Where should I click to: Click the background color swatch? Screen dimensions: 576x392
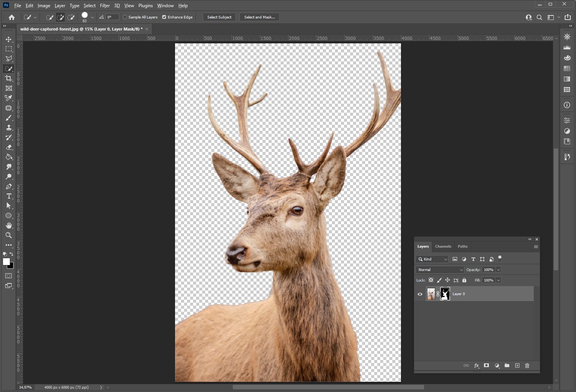coord(12,266)
